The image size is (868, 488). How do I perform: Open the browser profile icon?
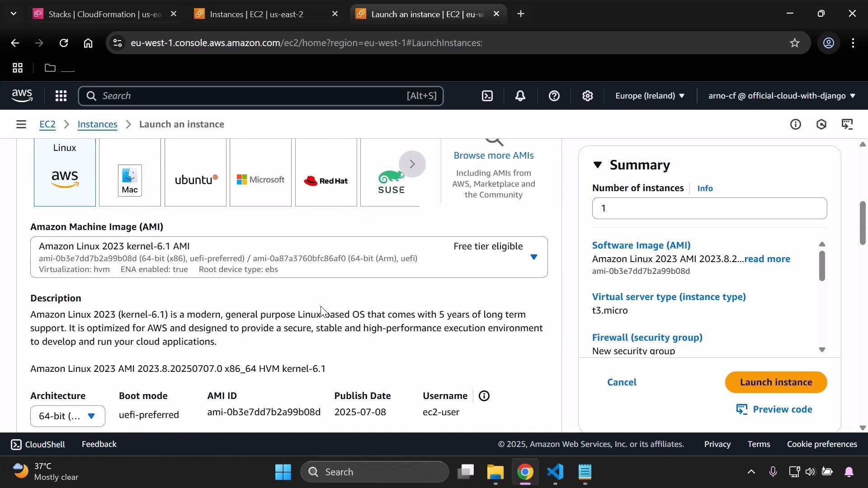828,43
